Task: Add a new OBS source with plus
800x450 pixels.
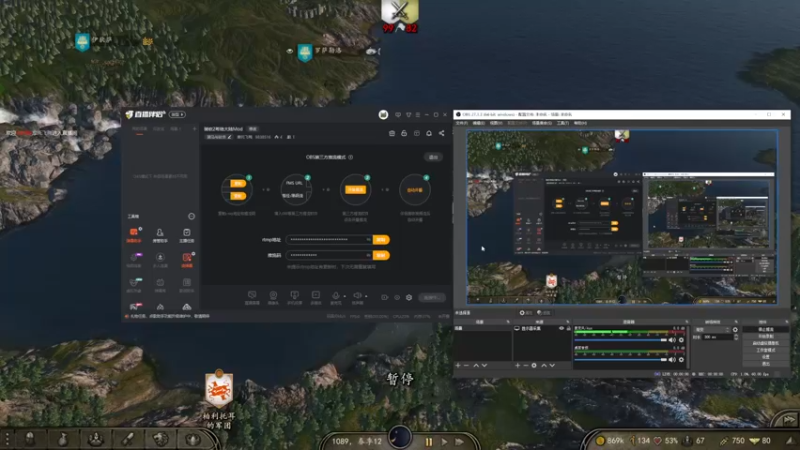Action: click(517, 365)
